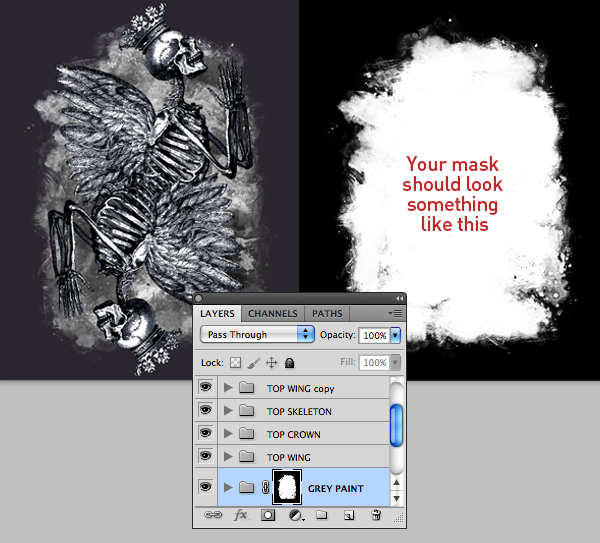This screenshot has height=543, width=600.
Task: Click the layers list scrollbar thumb
Action: pyautogui.click(x=396, y=426)
